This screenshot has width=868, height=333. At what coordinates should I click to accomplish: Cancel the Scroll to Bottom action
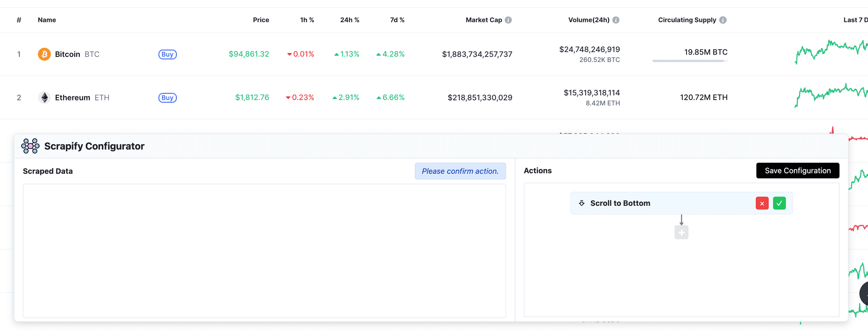click(762, 203)
